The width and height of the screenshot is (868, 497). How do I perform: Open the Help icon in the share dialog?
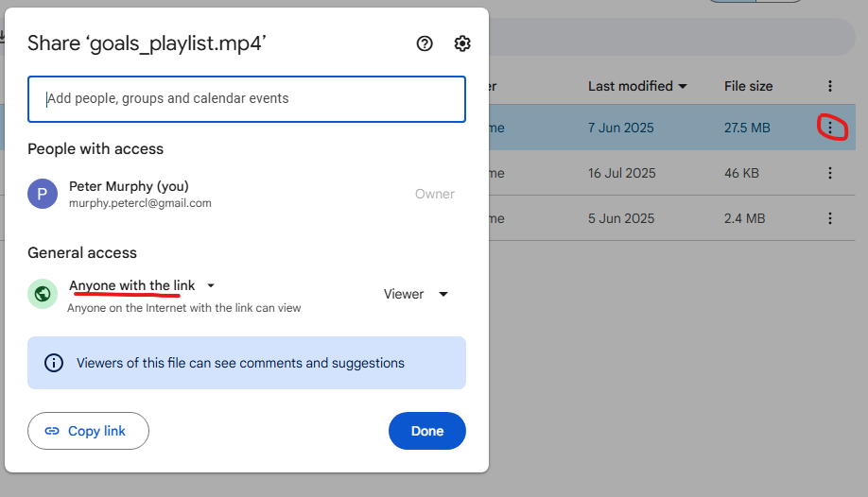pyautogui.click(x=425, y=43)
